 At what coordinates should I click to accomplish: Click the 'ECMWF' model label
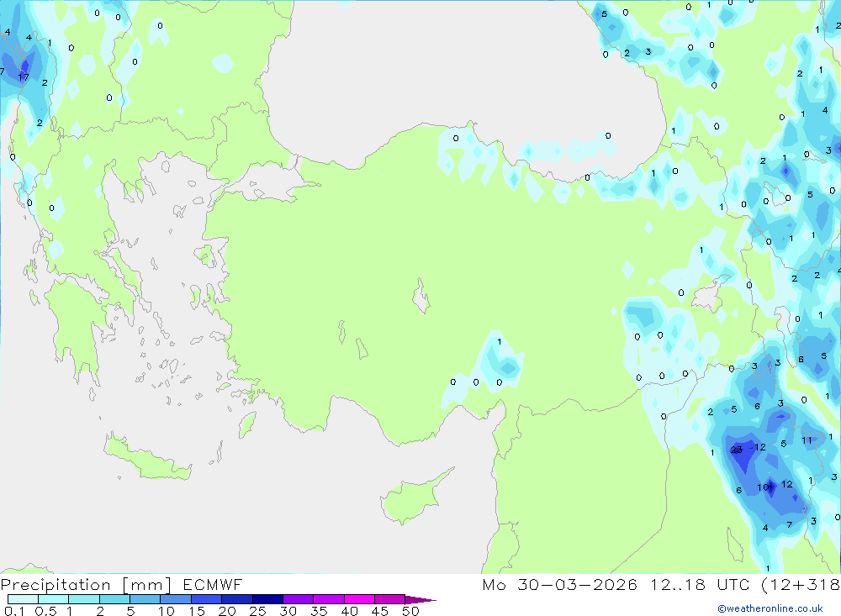(x=213, y=585)
